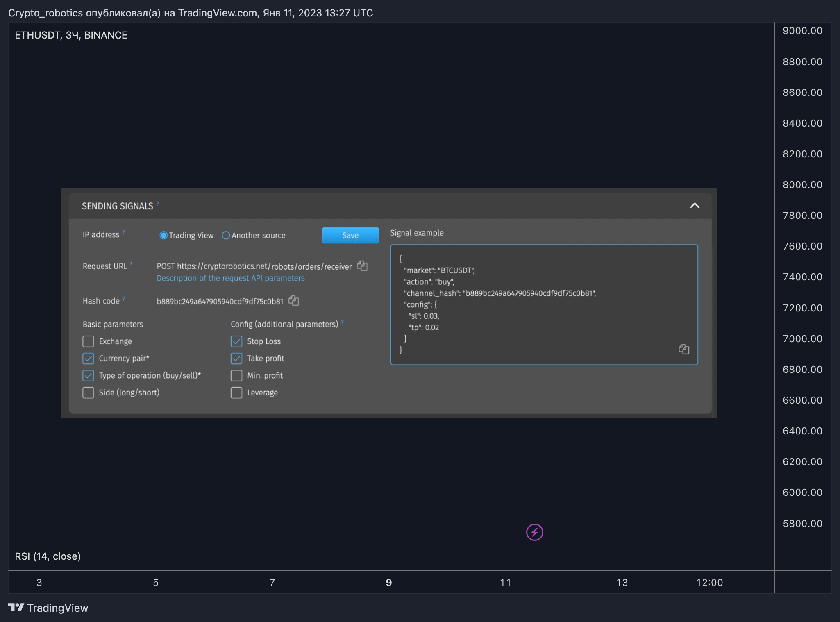Click the 12:00 time axis label
This screenshot has width=840, height=622.
click(710, 582)
